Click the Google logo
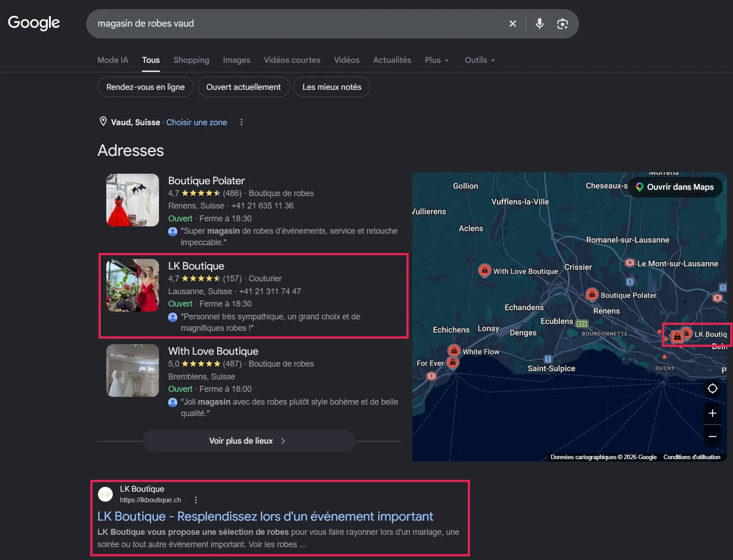The width and height of the screenshot is (733, 560). coord(34,22)
